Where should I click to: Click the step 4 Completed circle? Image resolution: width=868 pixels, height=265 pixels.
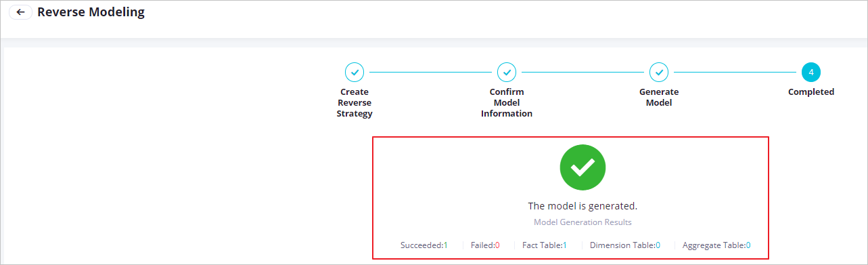coord(811,72)
